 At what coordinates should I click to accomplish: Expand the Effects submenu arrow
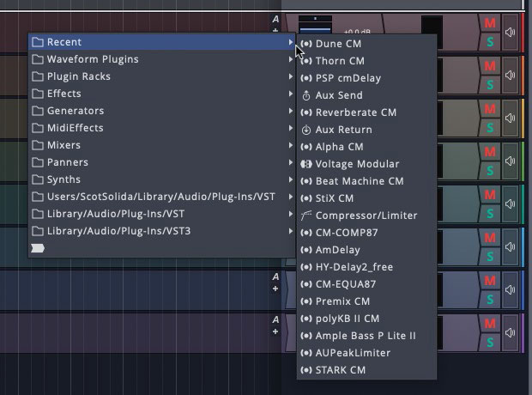click(290, 94)
